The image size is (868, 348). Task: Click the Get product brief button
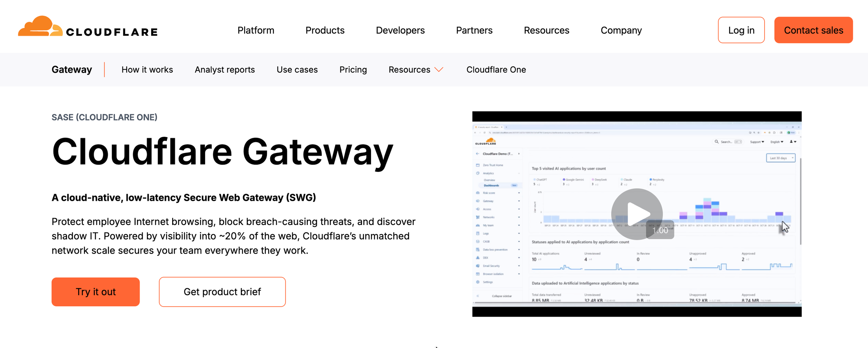point(222,292)
